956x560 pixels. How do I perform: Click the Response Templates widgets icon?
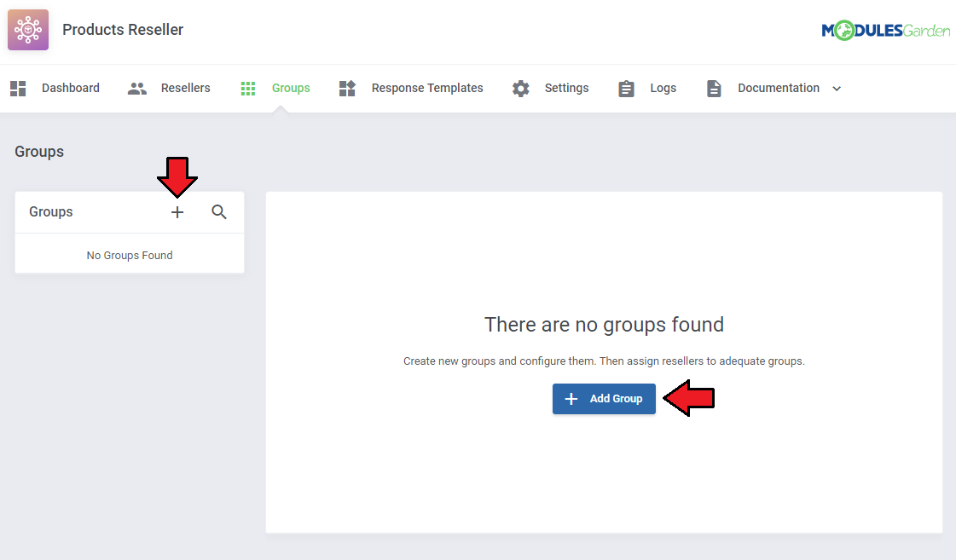(x=347, y=89)
